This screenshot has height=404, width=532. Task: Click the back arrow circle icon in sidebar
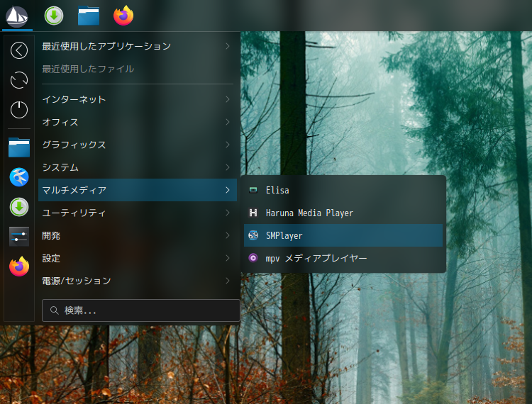tap(19, 50)
